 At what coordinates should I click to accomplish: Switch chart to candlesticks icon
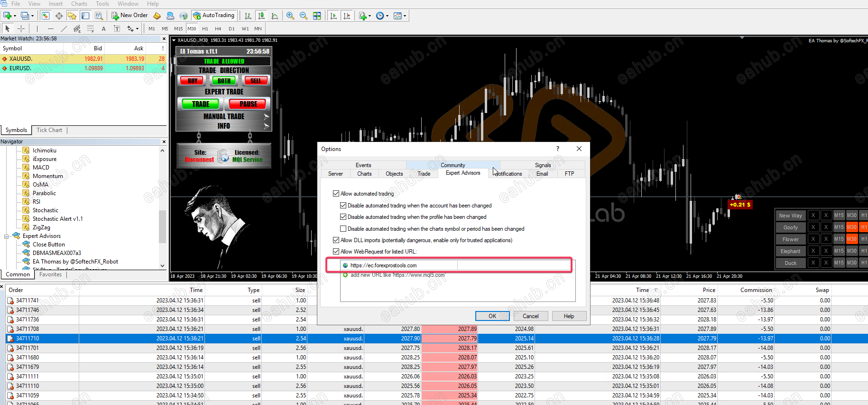coord(261,16)
